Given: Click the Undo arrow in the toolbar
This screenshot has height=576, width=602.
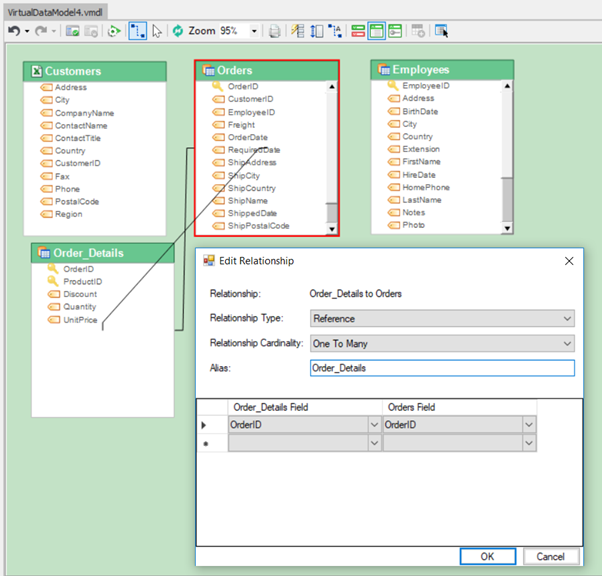Looking at the screenshot, I should pos(13,31).
